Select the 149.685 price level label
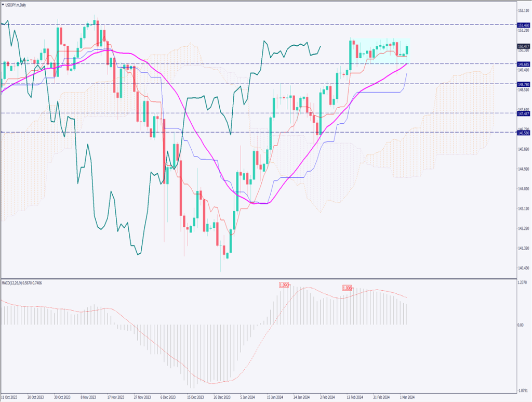The height and width of the screenshot is (402, 532). tap(523, 64)
